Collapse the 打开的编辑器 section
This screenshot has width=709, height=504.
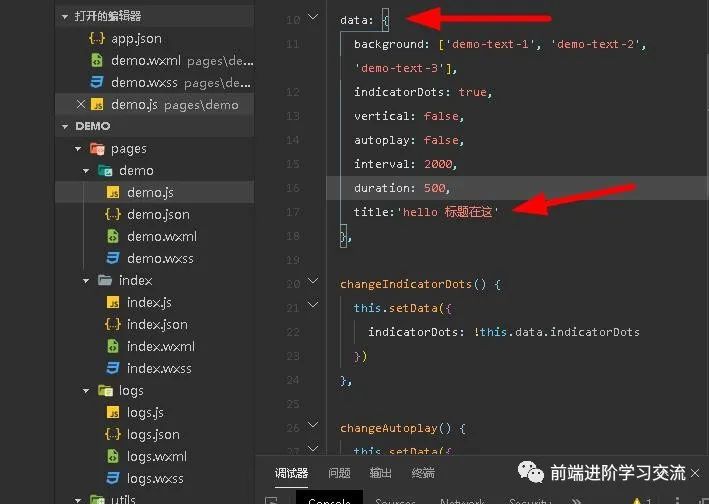65,16
